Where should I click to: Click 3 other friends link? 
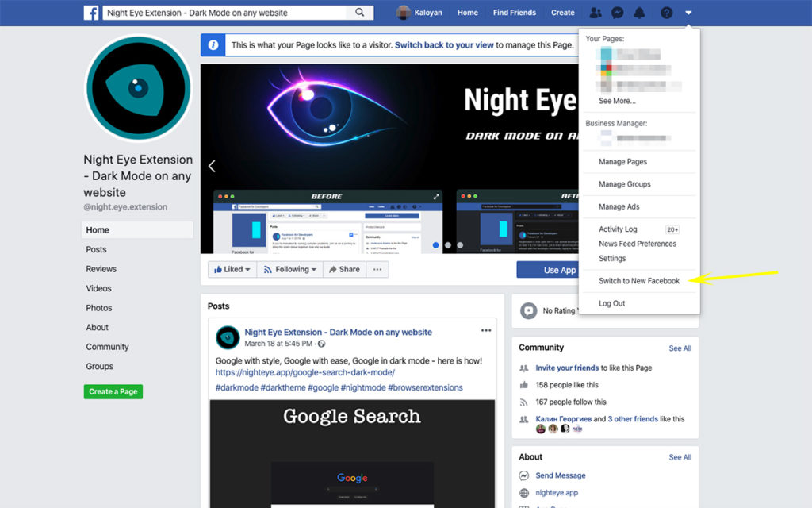[x=633, y=419]
